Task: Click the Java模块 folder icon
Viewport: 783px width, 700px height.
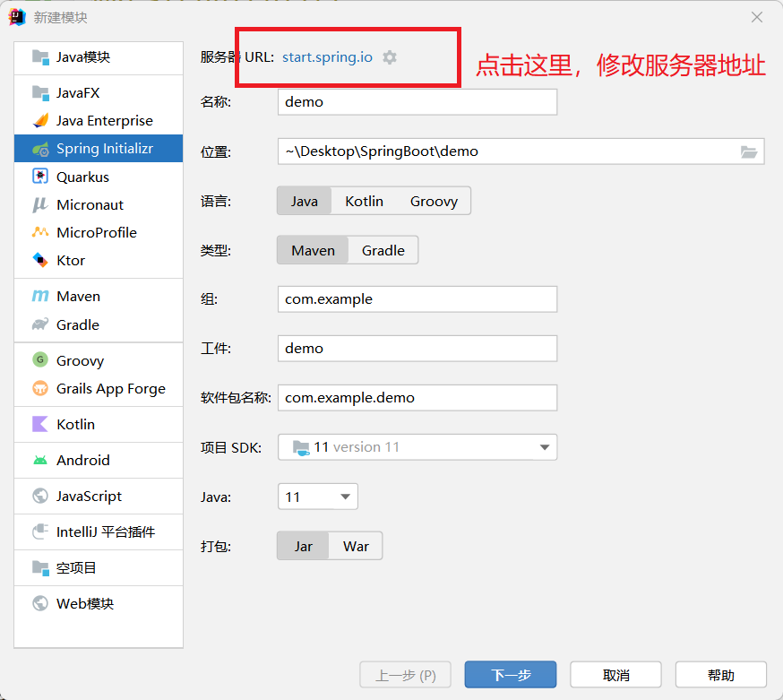Action: click(40, 57)
